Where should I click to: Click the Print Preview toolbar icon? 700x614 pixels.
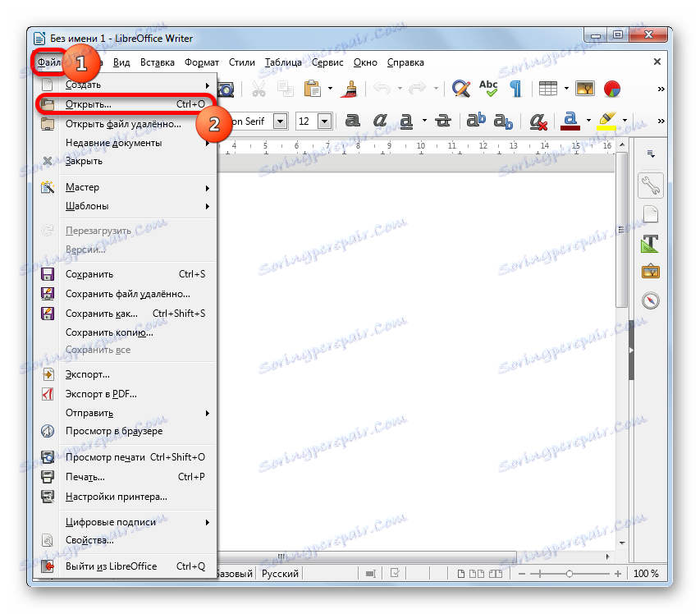point(226,89)
